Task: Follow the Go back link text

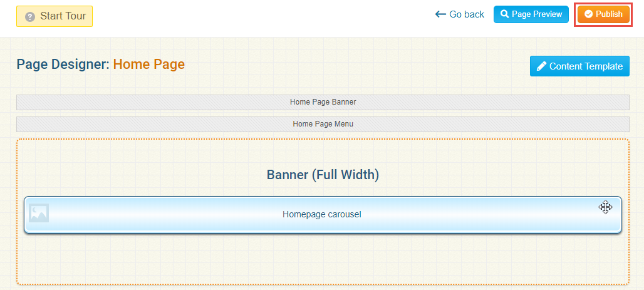Action: tap(467, 14)
